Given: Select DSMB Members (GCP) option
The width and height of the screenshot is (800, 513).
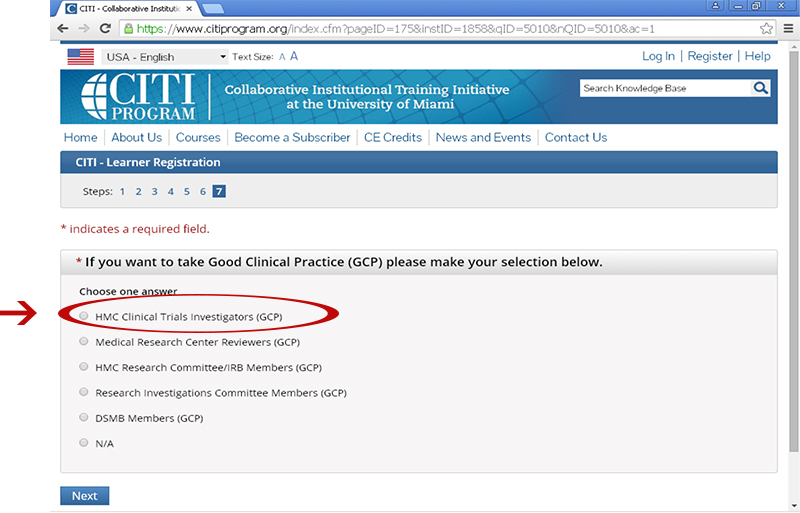Looking at the screenshot, I should pos(84,418).
